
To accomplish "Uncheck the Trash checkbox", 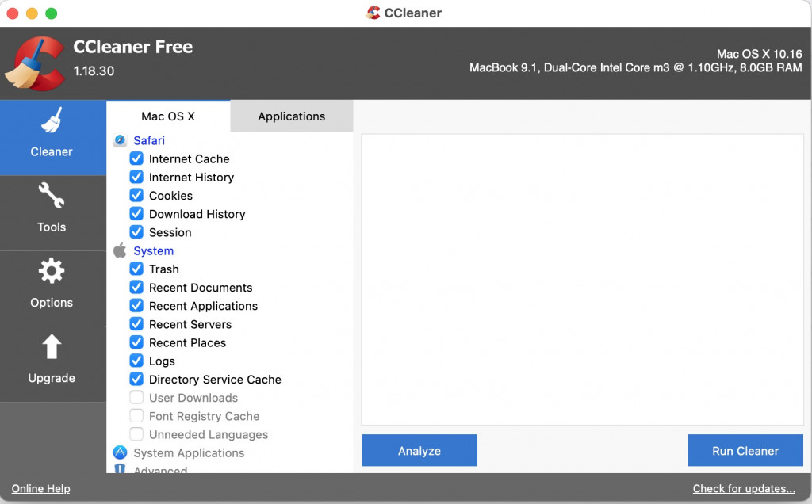I will (x=136, y=269).
